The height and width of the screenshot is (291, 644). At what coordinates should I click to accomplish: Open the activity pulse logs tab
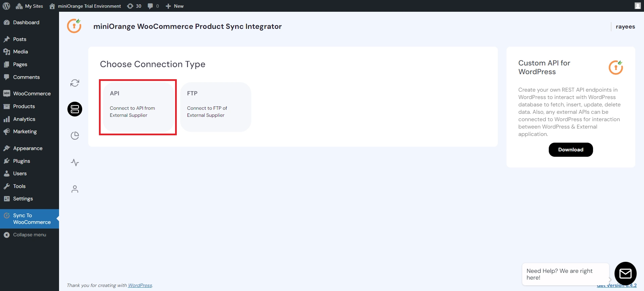click(75, 162)
